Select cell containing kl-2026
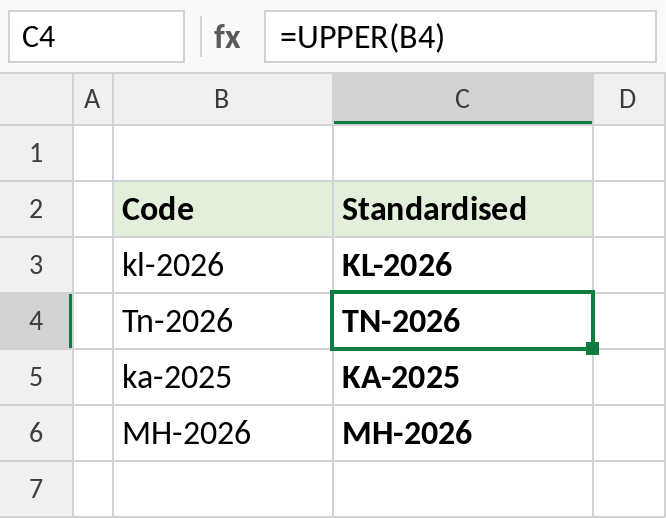Screen dimensions: 666x518 223,265
